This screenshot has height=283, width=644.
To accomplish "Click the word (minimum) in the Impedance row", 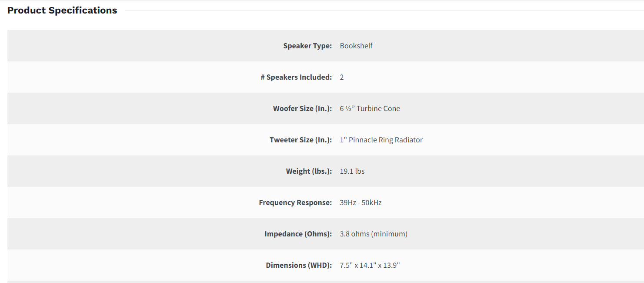I will coord(389,234).
